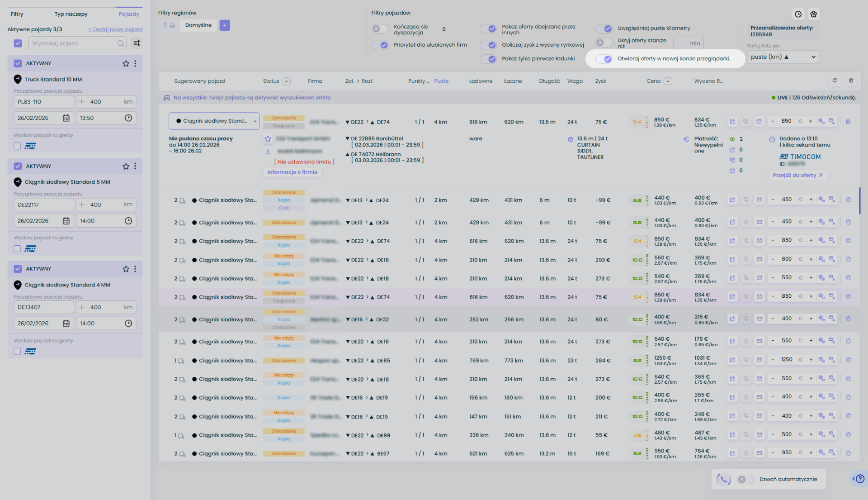Click 'Przejdź do oferty' link
The height and width of the screenshot is (500, 868).
(797, 175)
